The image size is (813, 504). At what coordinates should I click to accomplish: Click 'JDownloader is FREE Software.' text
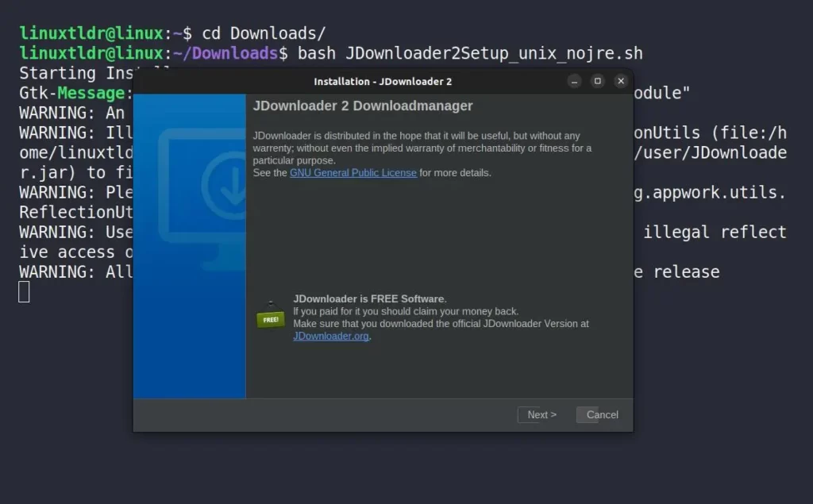(370, 298)
